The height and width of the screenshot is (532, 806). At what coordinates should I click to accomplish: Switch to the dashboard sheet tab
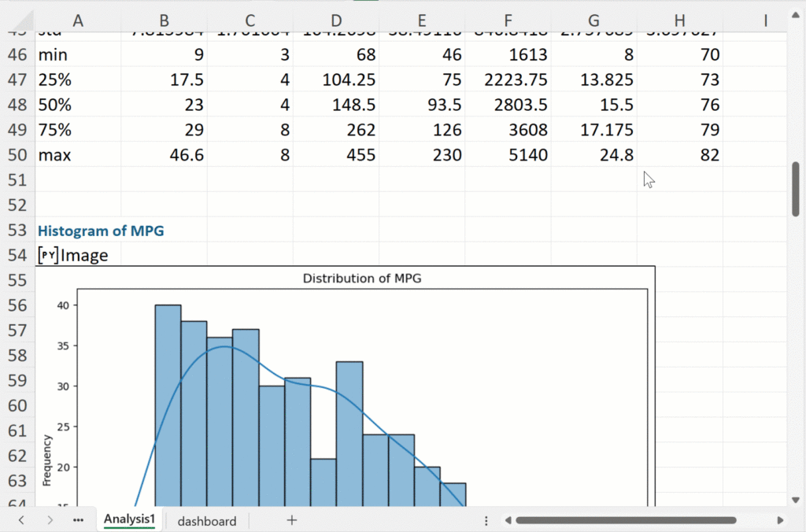(x=206, y=521)
